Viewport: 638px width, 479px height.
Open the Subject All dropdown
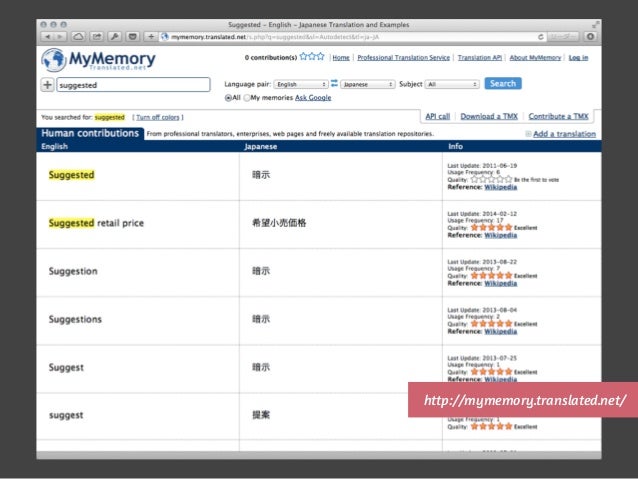(x=452, y=84)
